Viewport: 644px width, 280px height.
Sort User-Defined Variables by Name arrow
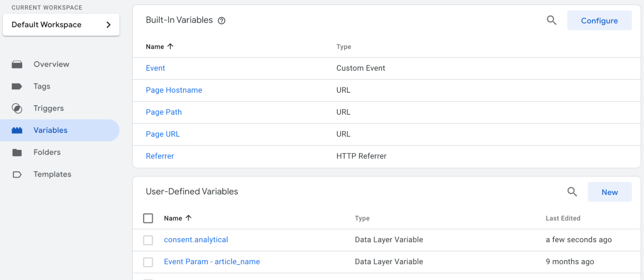tap(188, 218)
